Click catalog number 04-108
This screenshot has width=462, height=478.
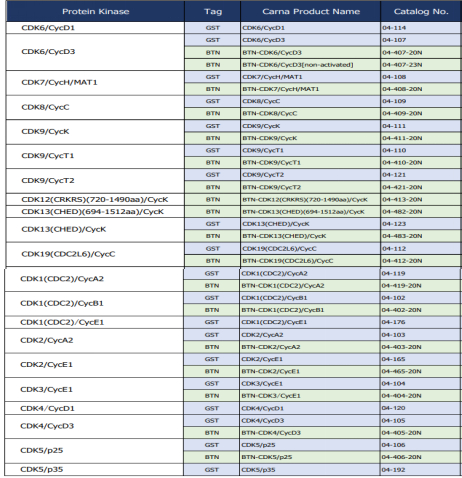point(394,77)
